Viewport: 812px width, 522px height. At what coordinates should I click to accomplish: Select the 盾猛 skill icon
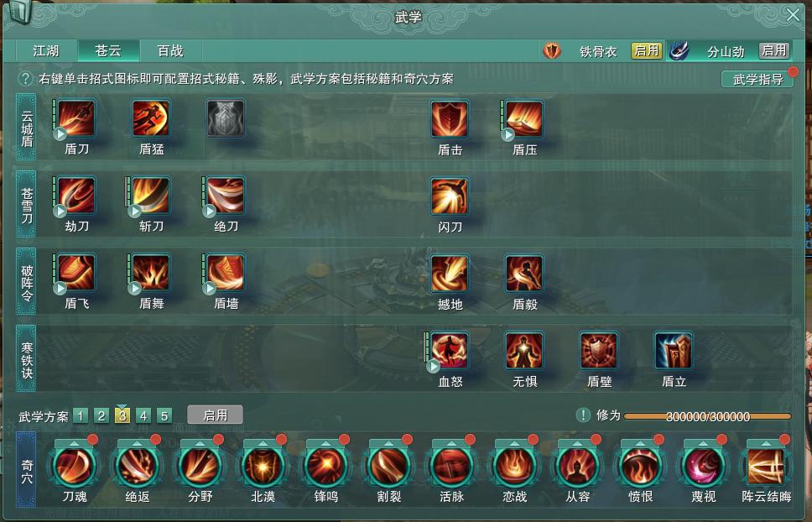(x=151, y=118)
